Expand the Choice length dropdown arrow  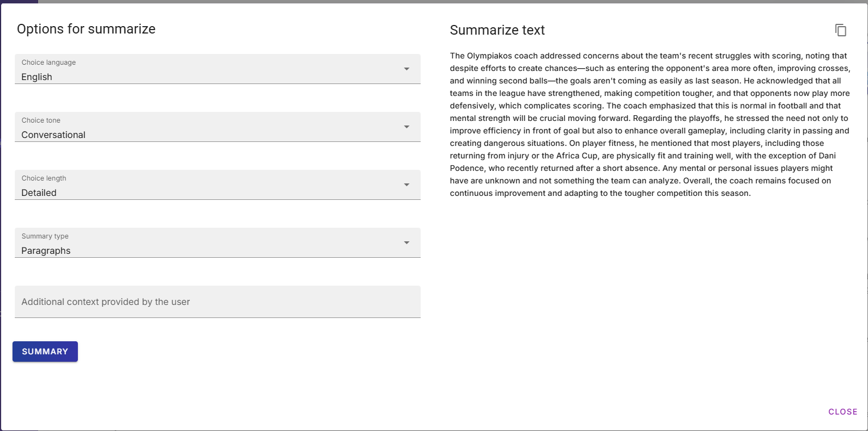pyautogui.click(x=406, y=185)
